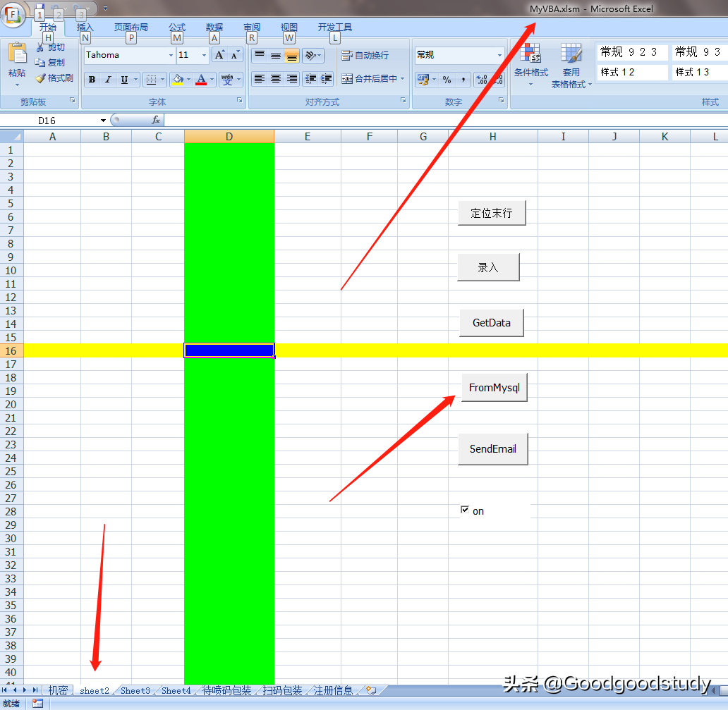
Task: Toggle wrap text option
Action: (x=365, y=55)
